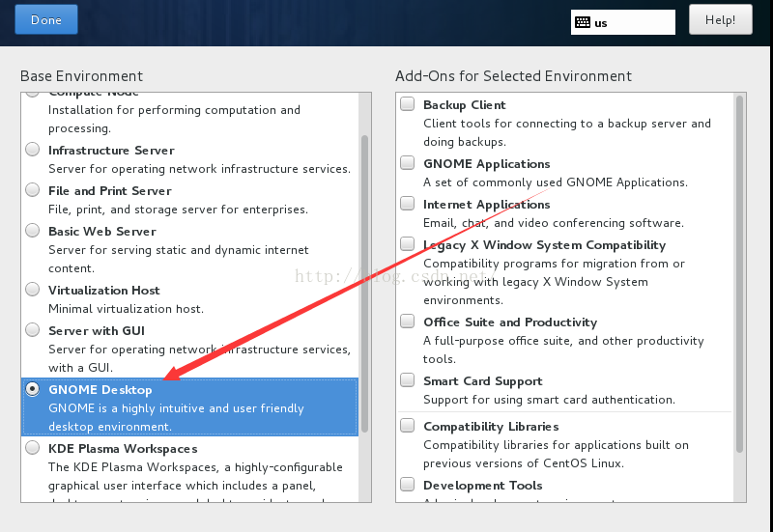The width and height of the screenshot is (773, 532).
Task: Select the Virtualization Host radio button
Action: (33, 291)
